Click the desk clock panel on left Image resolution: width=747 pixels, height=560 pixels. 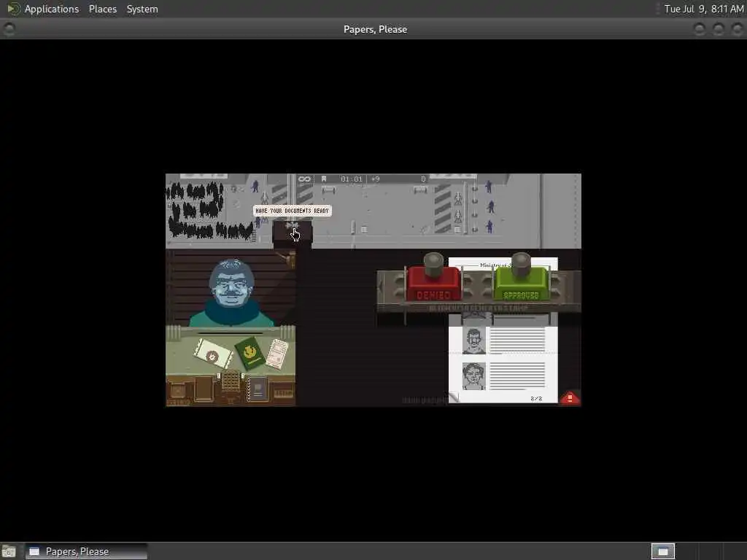click(x=178, y=392)
